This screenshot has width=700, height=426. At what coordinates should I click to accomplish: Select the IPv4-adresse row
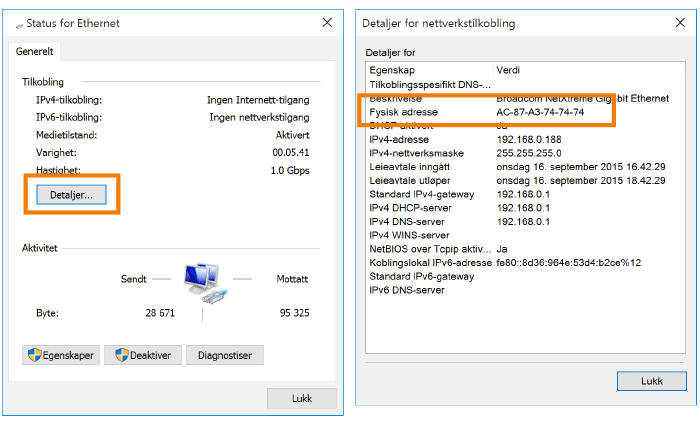399,140
